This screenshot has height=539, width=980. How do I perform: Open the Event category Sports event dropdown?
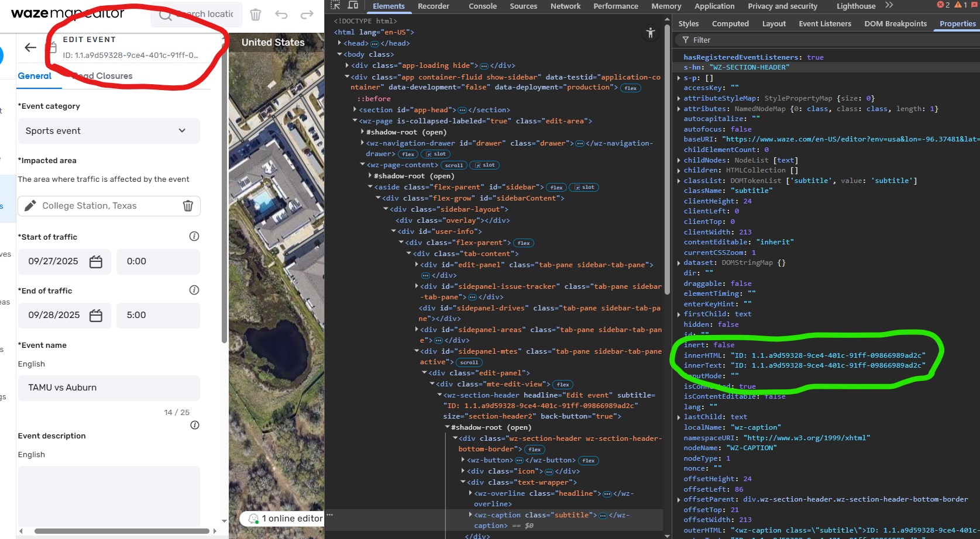109,131
